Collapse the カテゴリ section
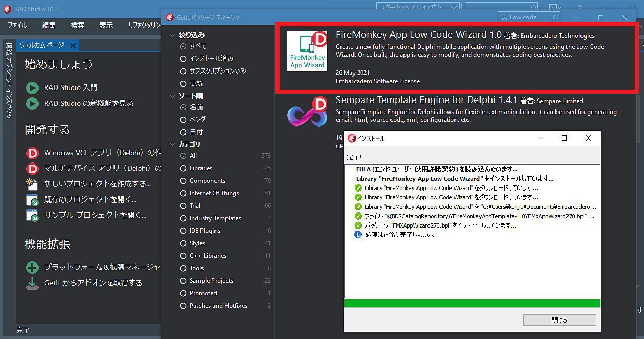Image resolution: width=644 pixels, height=339 pixels. click(173, 144)
